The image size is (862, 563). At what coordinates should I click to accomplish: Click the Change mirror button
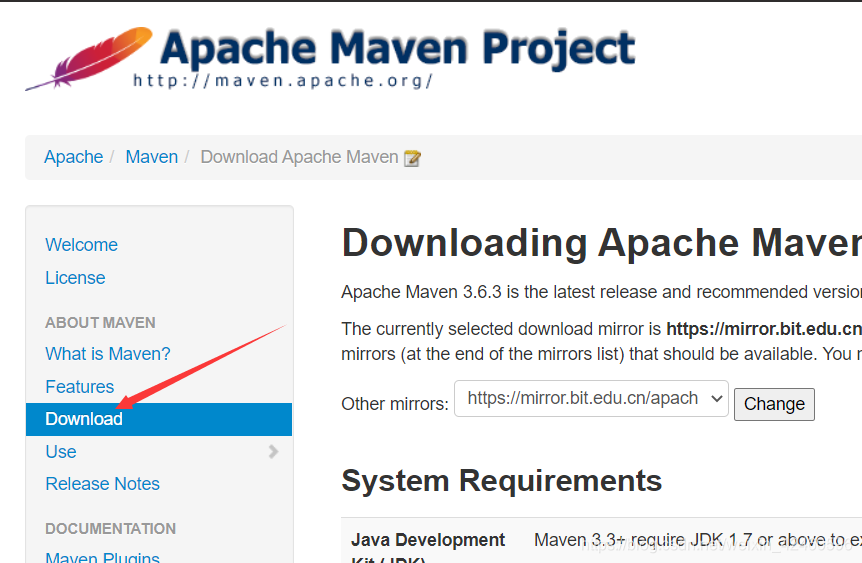click(x=774, y=404)
